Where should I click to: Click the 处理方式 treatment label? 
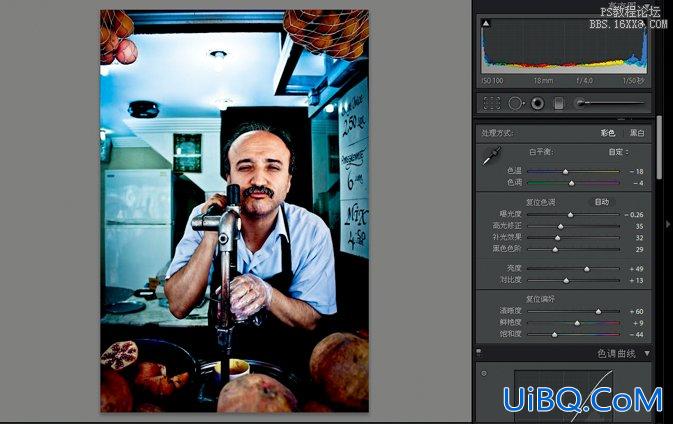(x=497, y=133)
